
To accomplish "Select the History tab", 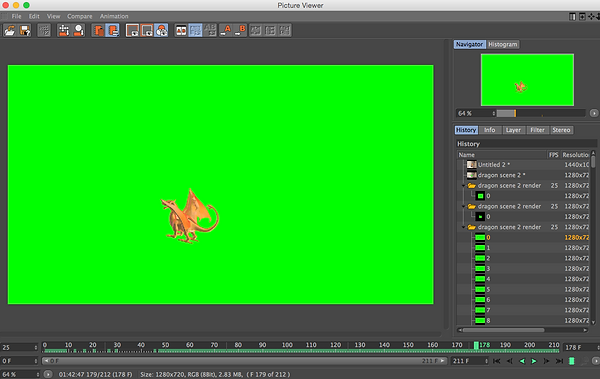I will (x=466, y=130).
